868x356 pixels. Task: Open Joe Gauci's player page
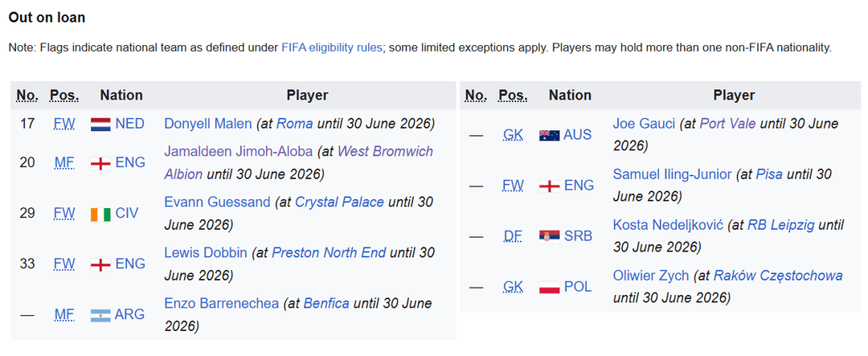point(643,124)
